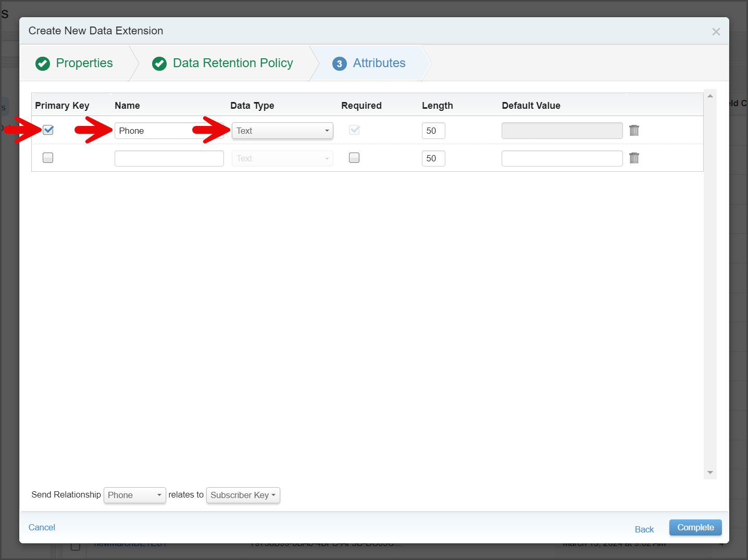
Task: Click the green checkmark beside Properties
Action: tap(43, 63)
